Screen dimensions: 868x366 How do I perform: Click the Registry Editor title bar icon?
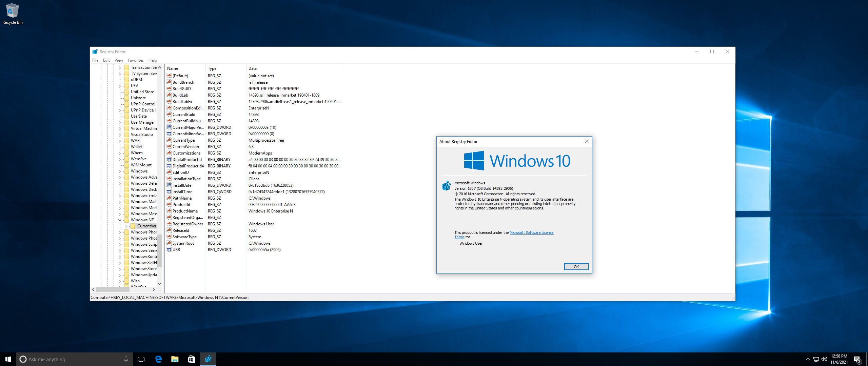pos(95,52)
